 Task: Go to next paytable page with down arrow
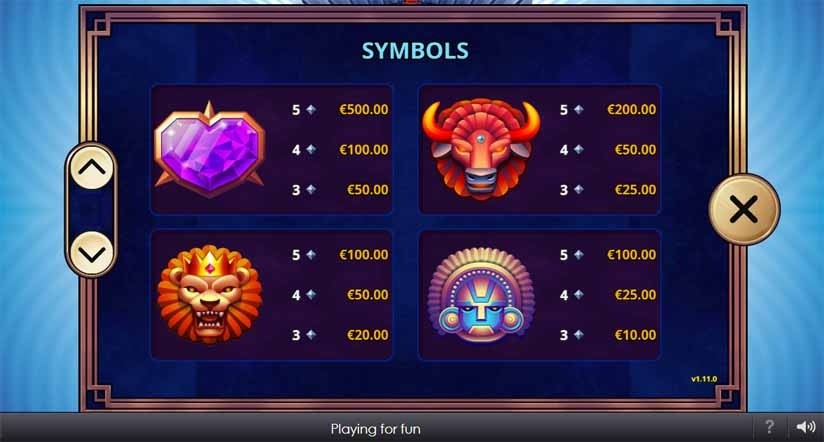[x=92, y=254]
